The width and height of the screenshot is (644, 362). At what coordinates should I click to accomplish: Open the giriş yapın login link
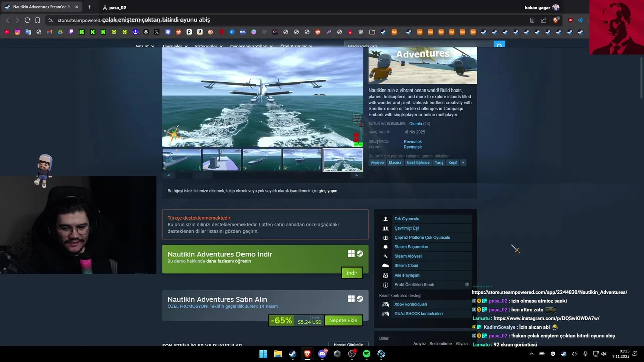[x=328, y=191]
